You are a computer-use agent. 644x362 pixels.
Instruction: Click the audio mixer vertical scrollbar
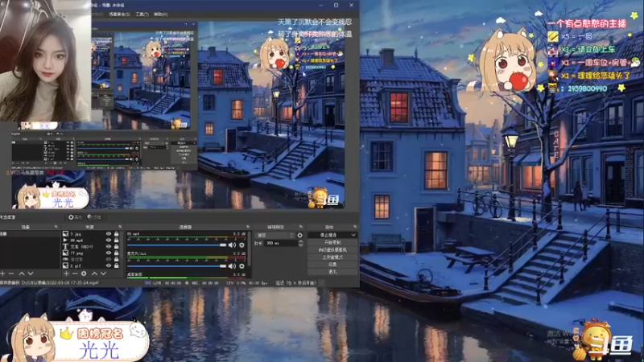(248, 249)
